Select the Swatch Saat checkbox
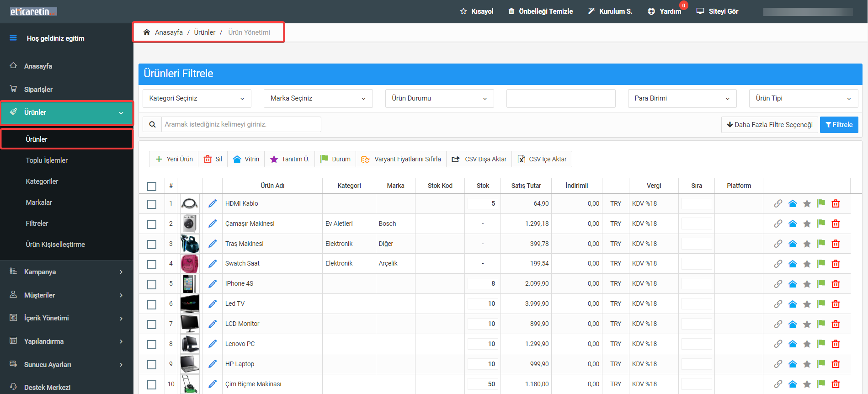The height and width of the screenshot is (394, 868). tap(152, 264)
